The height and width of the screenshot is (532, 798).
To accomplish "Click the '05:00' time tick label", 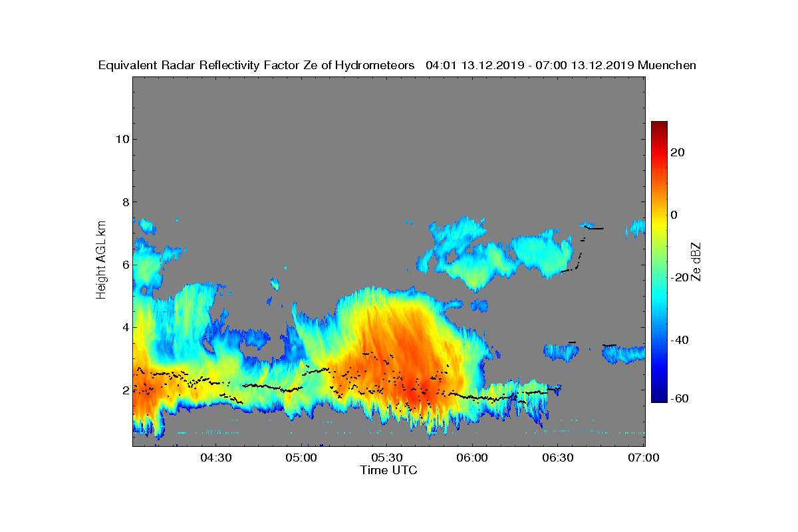I will [x=301, y=458].
